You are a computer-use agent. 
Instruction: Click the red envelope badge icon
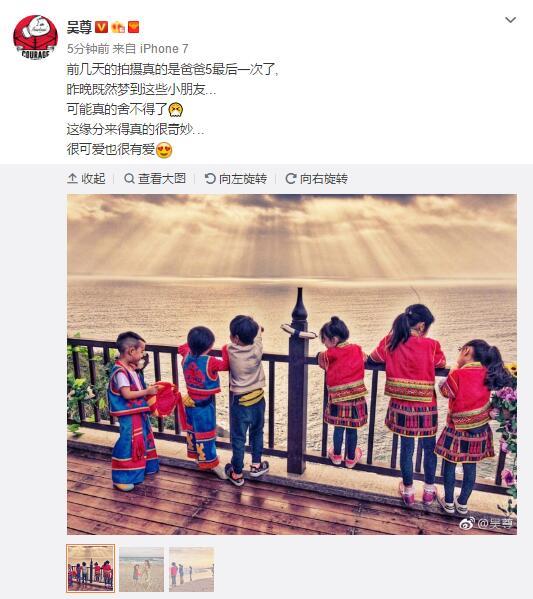coord(133,27)
